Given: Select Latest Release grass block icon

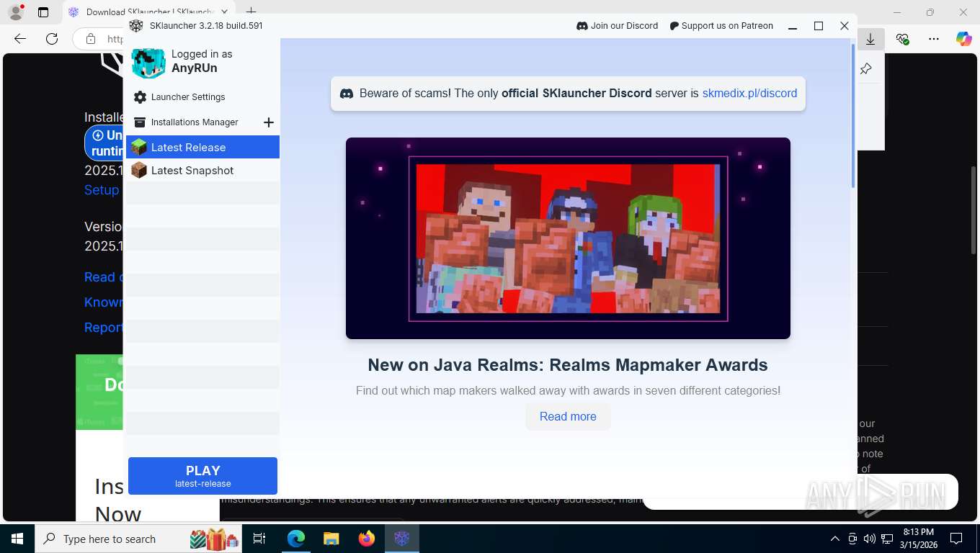Looking at the screenshot, I should click(139, 147).
